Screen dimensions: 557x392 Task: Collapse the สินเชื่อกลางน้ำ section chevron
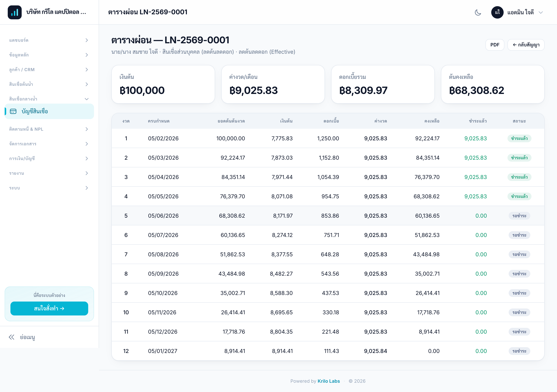pos(87,99)
